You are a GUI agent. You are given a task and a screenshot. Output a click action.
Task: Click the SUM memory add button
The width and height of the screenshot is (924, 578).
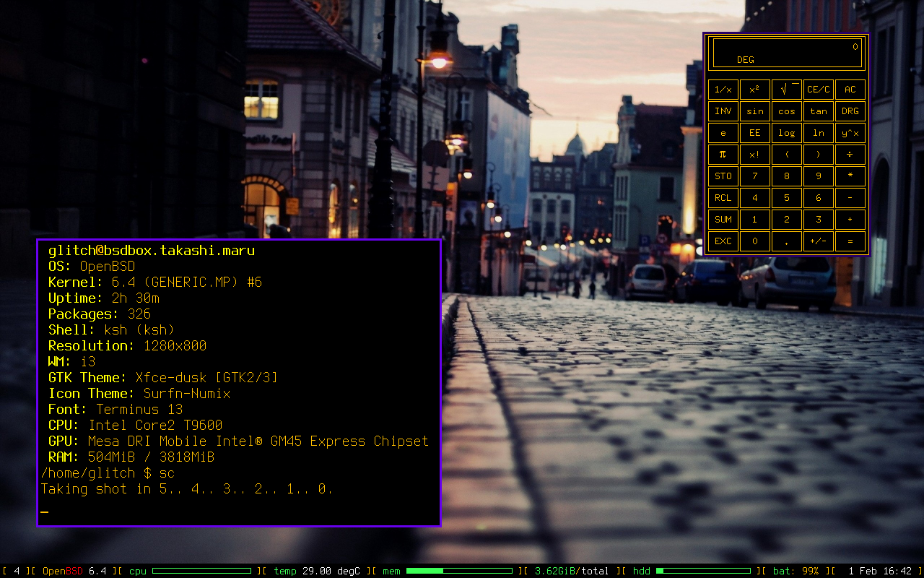tap(723, 220)
